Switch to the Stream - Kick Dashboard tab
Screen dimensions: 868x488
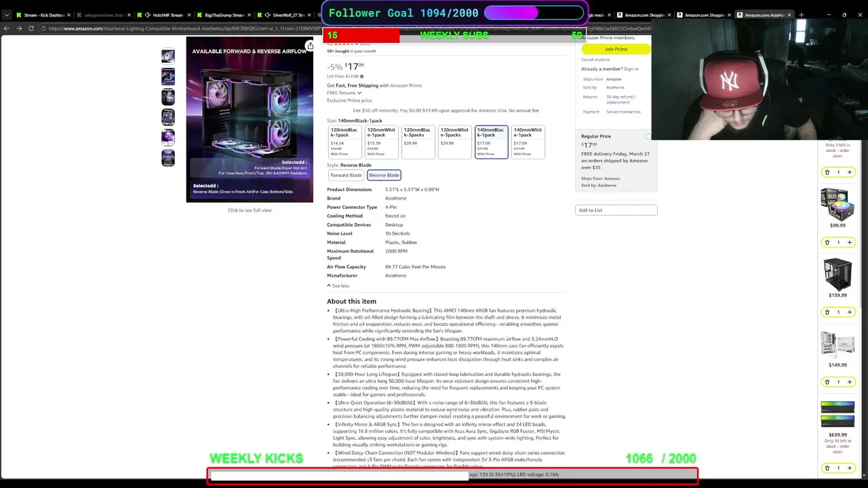[x=43, y=15]
